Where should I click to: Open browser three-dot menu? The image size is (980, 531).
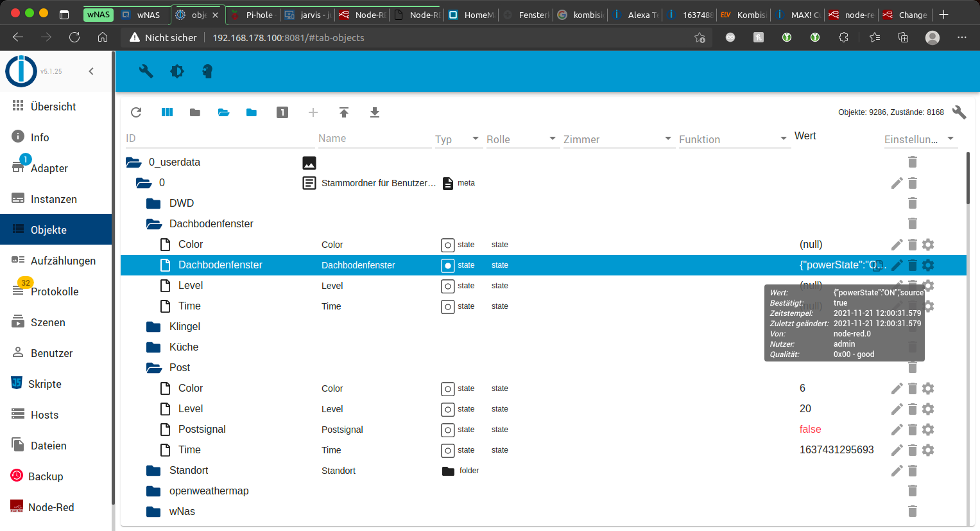(961, 38)
